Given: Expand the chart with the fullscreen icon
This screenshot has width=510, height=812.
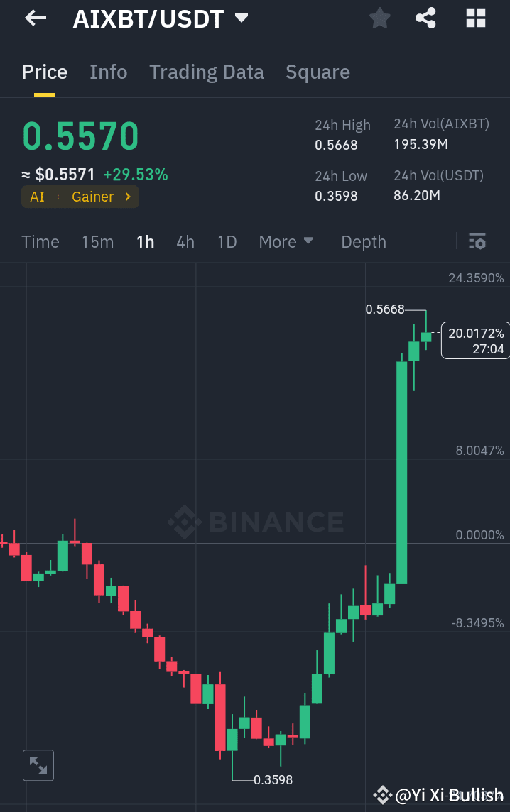Looking at the screenshot, I should click(38, 765).
